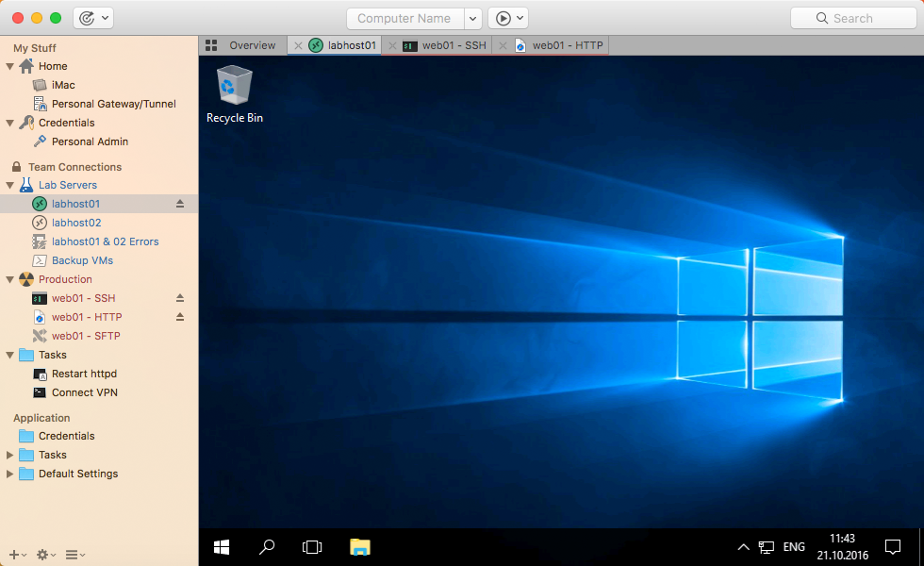Click the grid icon beside Overview tab

tap(211, 45)
